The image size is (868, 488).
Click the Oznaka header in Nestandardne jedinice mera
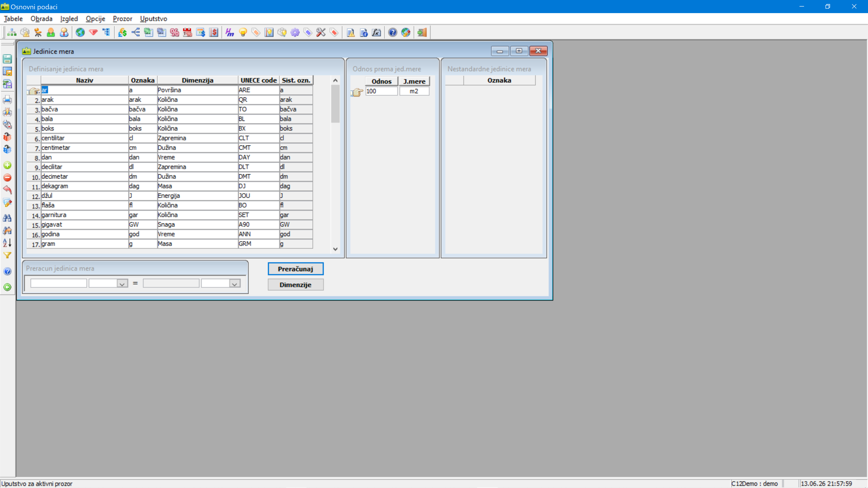[499, 80]
